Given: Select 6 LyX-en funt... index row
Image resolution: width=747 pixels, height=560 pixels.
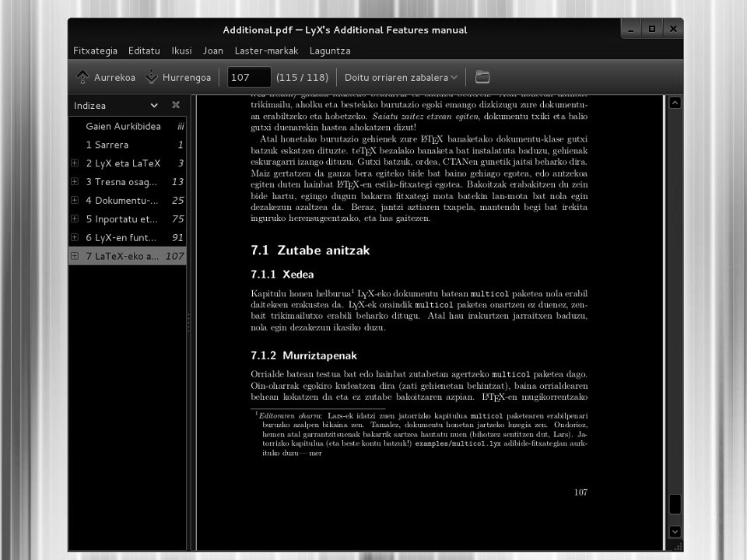Looking at the screenshot, I should pyautogui.click(x=127, y=238).
